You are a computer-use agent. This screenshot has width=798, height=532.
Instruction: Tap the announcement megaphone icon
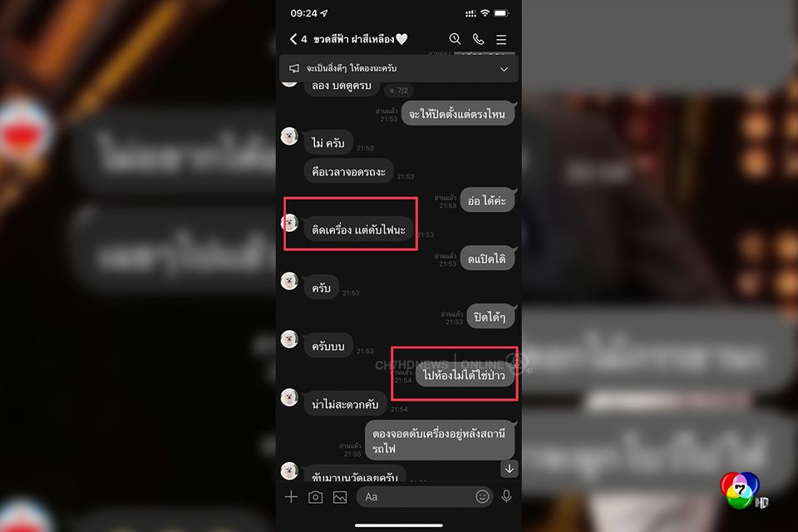pos(294,68)
